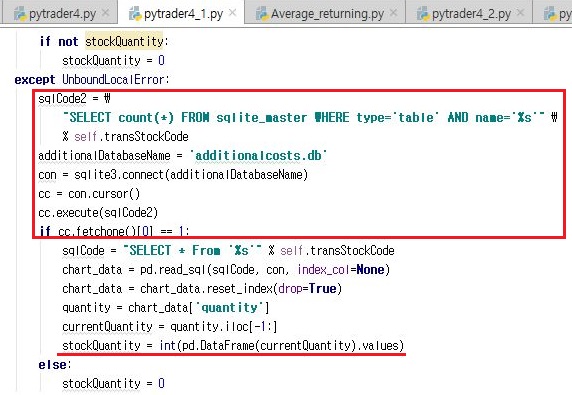Close the Average_returning.py tab
The width and height of the screenshot is (572, 395).
tap(393, 13)
